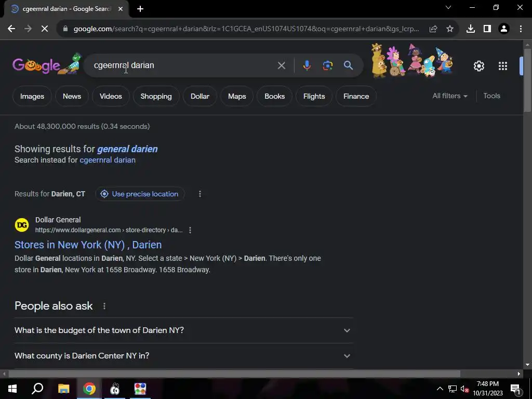Filter results by News

coord(72,96)
